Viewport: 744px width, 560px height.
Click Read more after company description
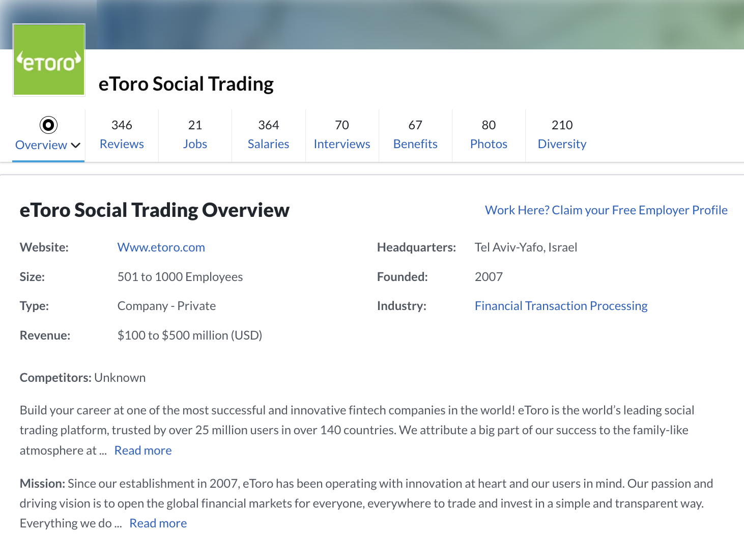tap(143, 451)
